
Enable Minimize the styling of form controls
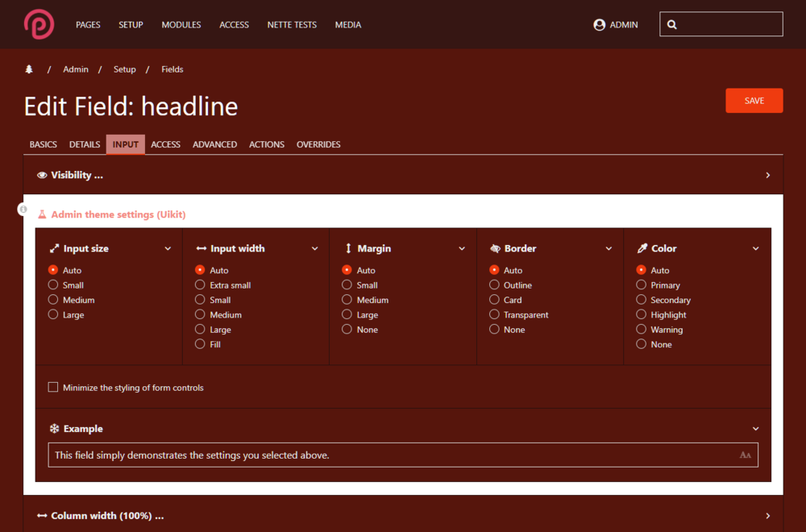coord(53,388)
